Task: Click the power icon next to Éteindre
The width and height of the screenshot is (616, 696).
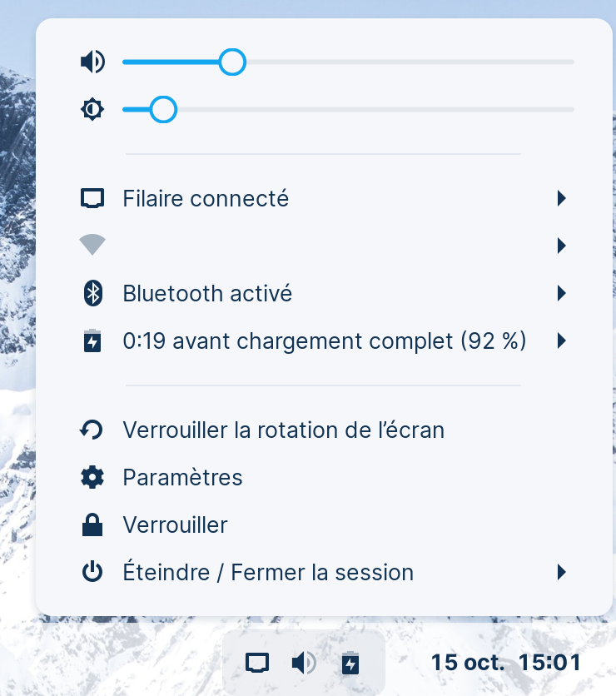Action: (92, 573)
